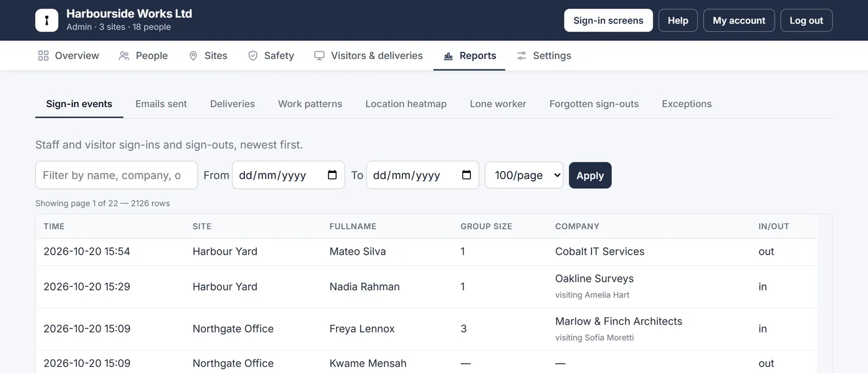This screenshot has width=868, height=373.
Task: Click the To date input field
Action: (x=423, y=175)
